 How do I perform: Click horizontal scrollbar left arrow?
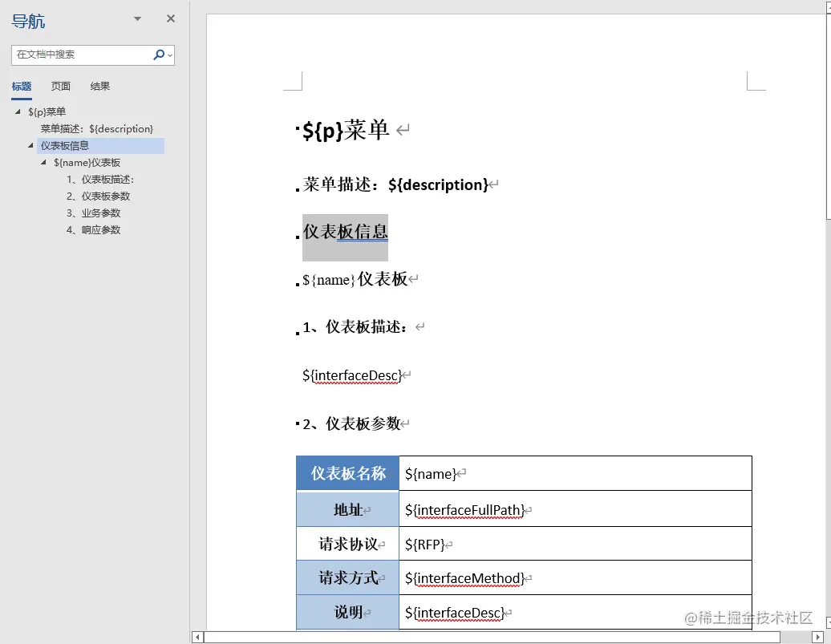point(197,637)
